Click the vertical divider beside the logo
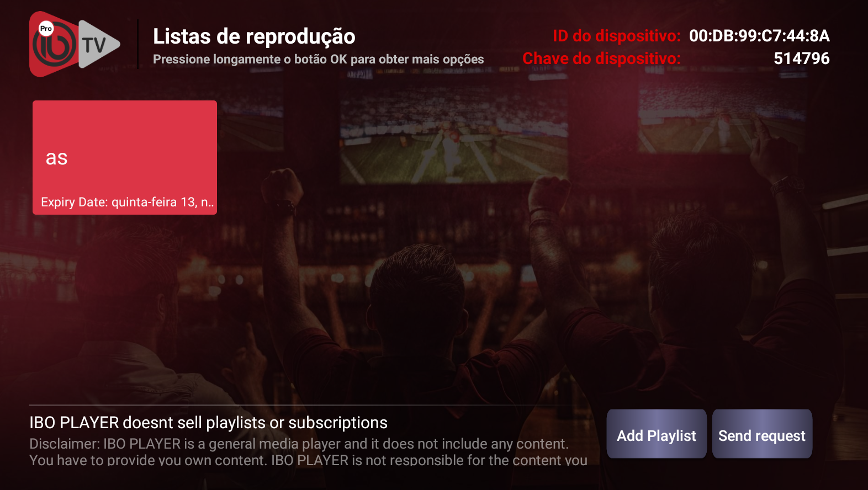Image resolution: width=868 pixels, height=490 pixels. pos(137,44)
